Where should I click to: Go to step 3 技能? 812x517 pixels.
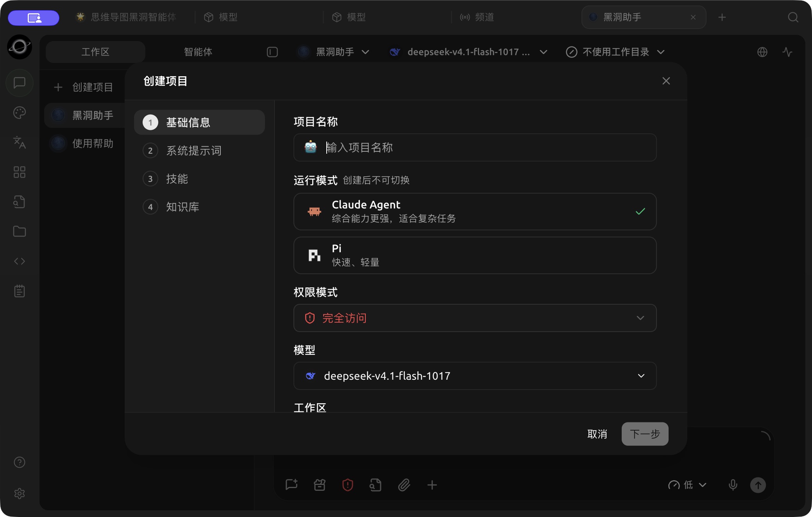199,179
